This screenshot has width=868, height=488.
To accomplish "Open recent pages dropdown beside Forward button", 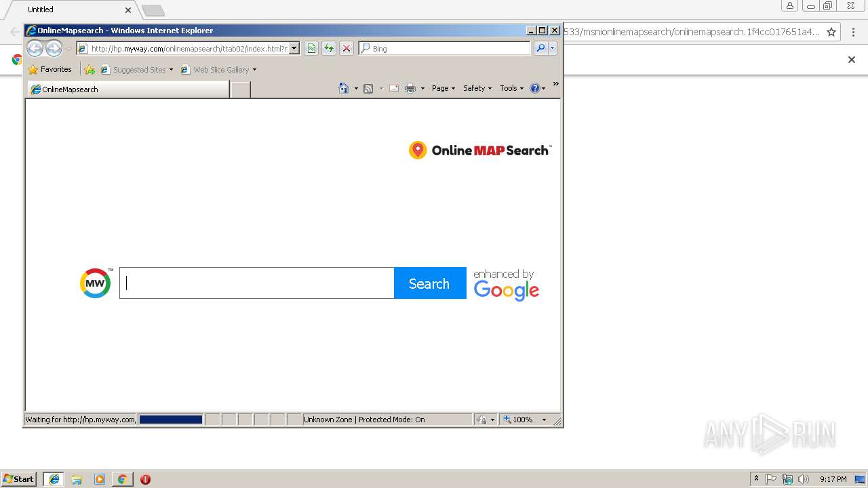I will pos(68,49).
